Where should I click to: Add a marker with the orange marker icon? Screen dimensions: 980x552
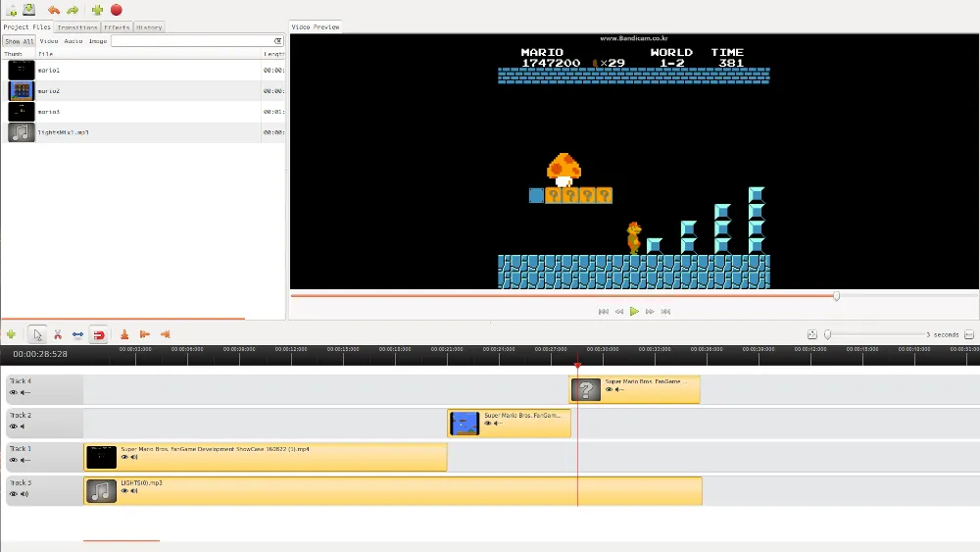[124, 334]
